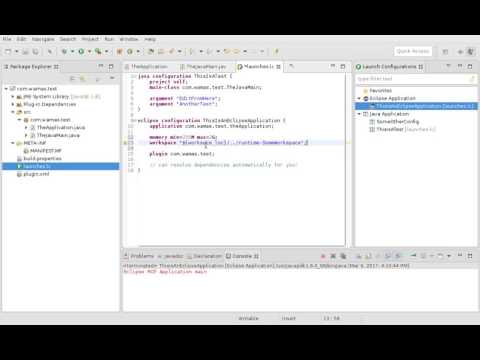Open the Package Explorer view menu arrow
The height and width of the screenshot is (360, 480).
[112, 78]
